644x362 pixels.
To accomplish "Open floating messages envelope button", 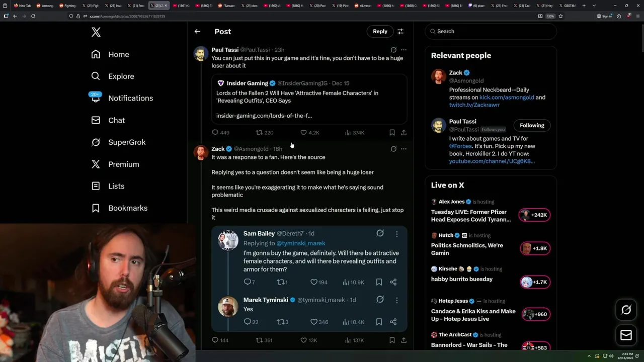I will (626, 335).
